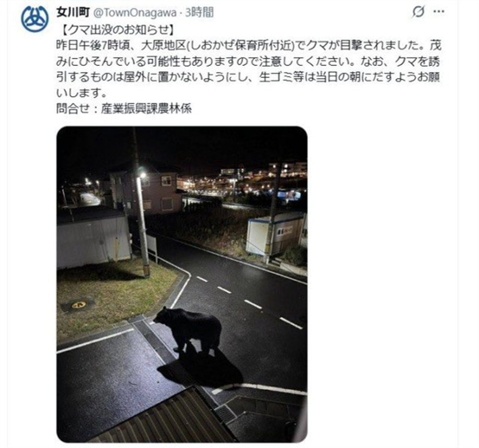Click the 問合せ：産業振興課農林係 inquiry line
Viewport: 479px width, 448px height.
click(124, 109)
